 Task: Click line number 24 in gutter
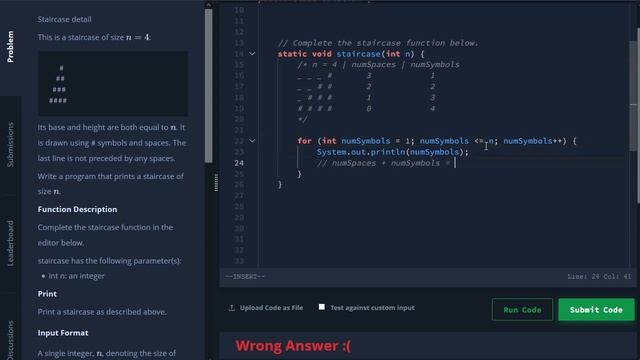point(239,163)
